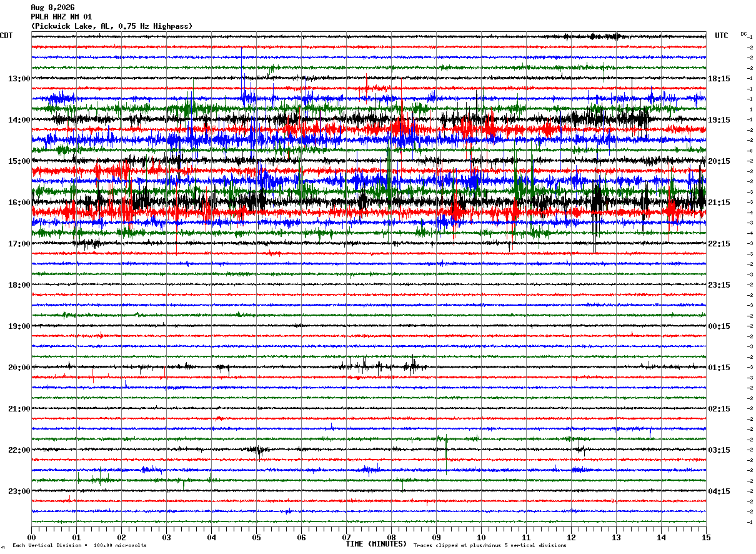Click the 10 minute axis tick label
756x554 pixels.
coord(481,538)
